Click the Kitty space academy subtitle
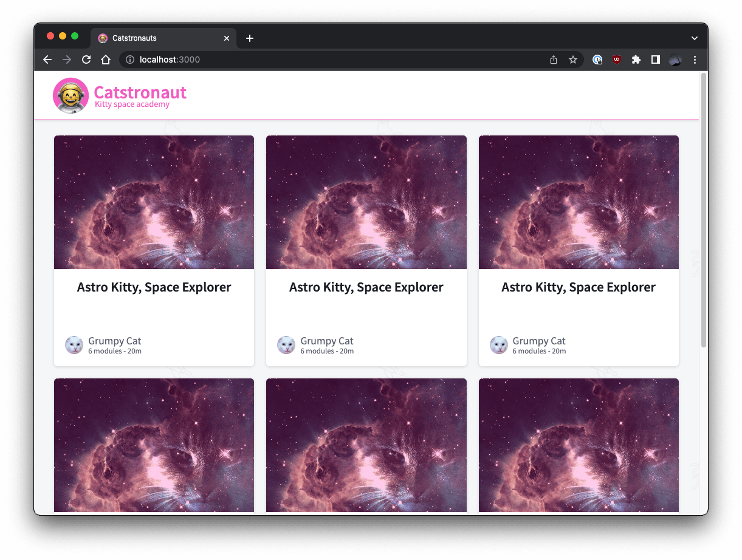Screen dimensions: 742x560 click(132, 104)
